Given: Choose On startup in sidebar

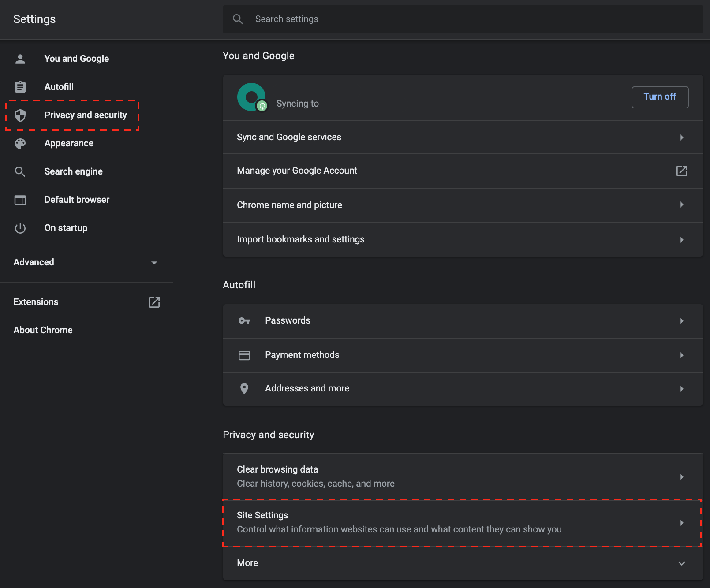Looking at the screenshot, I should [x=66, y=228].
